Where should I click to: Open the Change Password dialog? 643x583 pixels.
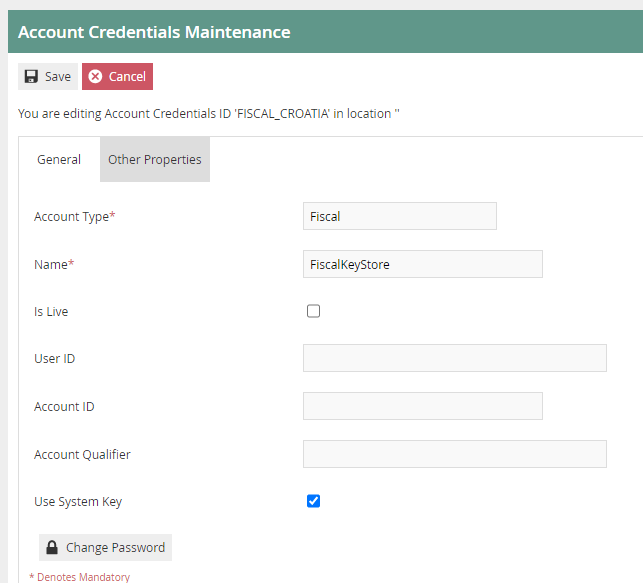click(x=105, y=548)
